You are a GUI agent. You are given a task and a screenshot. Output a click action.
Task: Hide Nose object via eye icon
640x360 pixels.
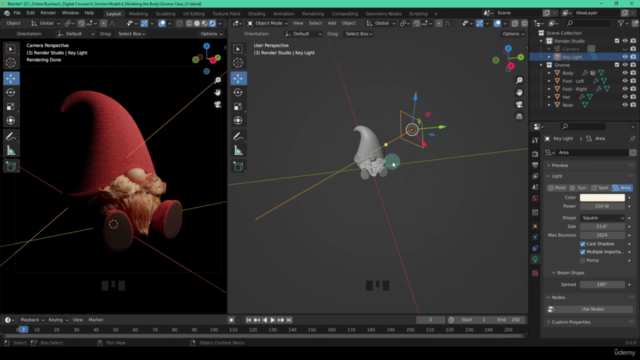pyautogui.click(x=625, y=105)
